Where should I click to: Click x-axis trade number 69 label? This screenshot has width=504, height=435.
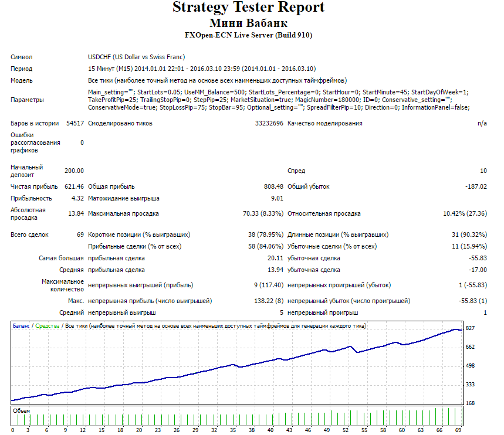click(x=458, y=430)
